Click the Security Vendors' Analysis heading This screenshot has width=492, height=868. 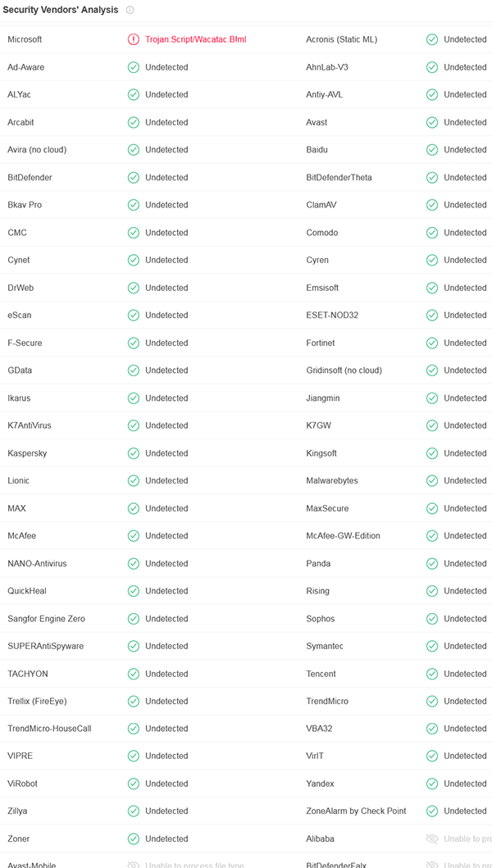[61, 10]
